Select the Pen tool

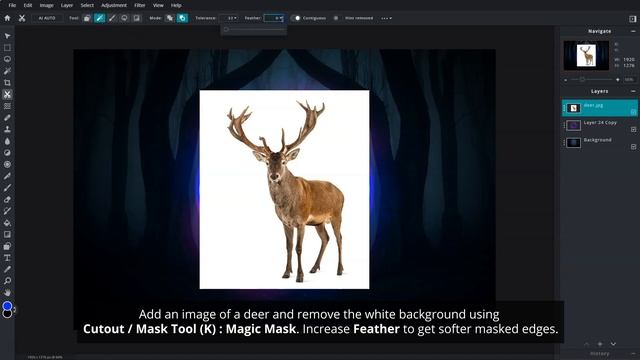click(7, 176)
